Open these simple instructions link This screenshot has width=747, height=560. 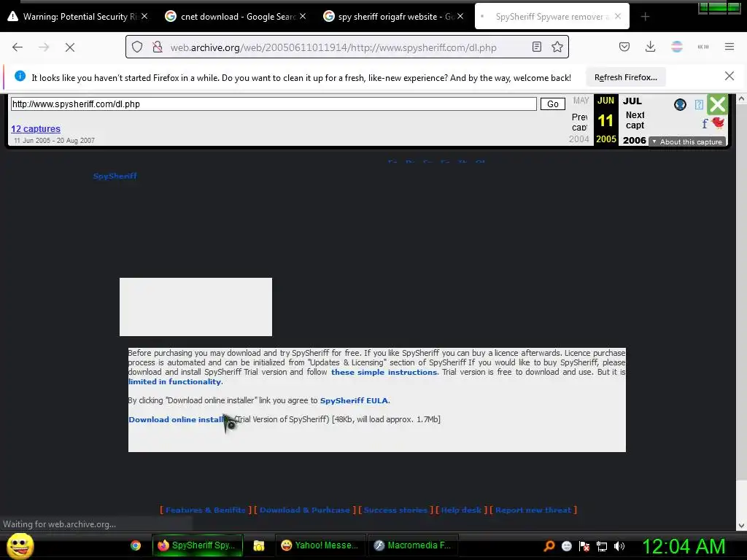coord(384,373)
